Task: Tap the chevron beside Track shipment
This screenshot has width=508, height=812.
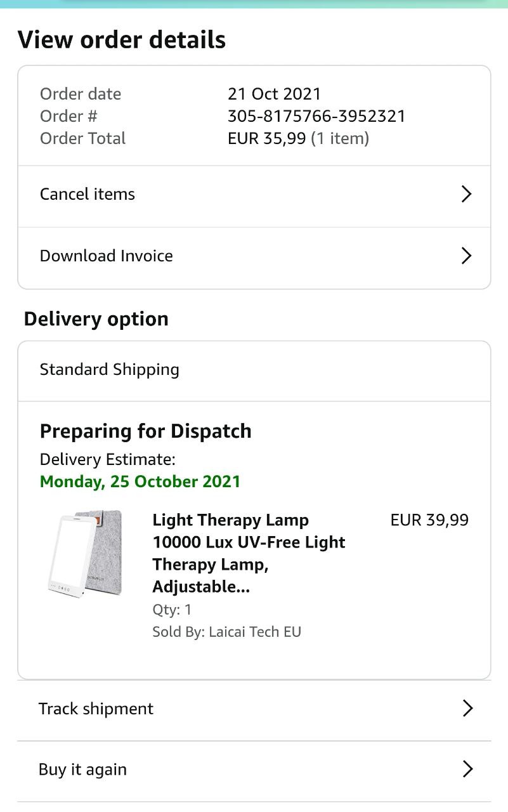Action: pyautogui.click(x=467, y=709)
